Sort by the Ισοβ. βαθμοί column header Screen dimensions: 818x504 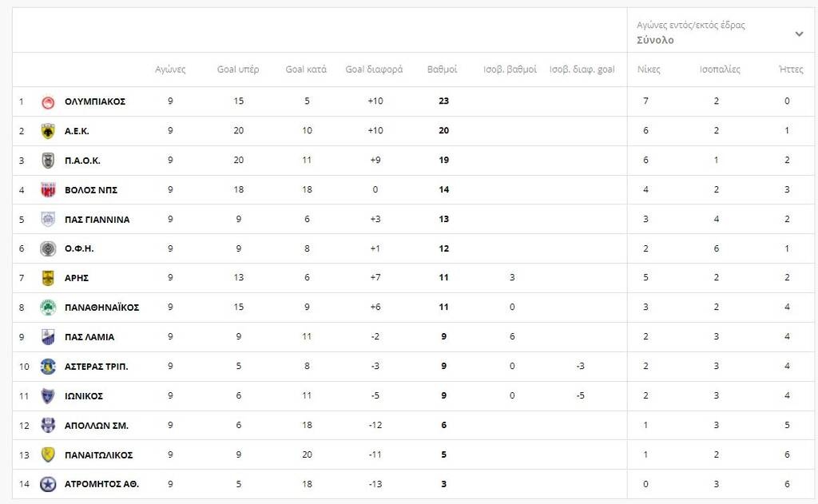(x=510, y=69)
